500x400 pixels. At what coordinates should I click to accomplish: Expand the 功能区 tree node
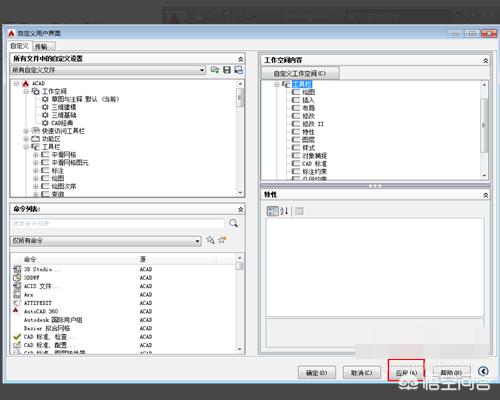click(x=26, y=139)
